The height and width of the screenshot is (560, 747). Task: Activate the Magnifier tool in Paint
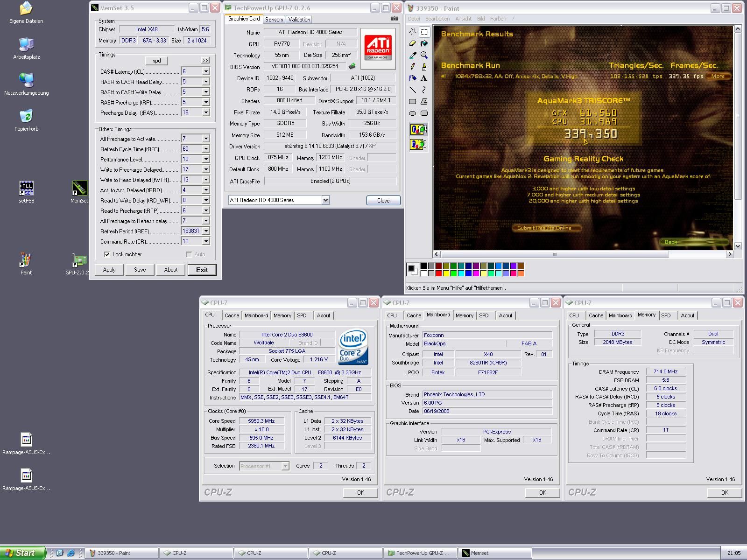pos(424,55)
